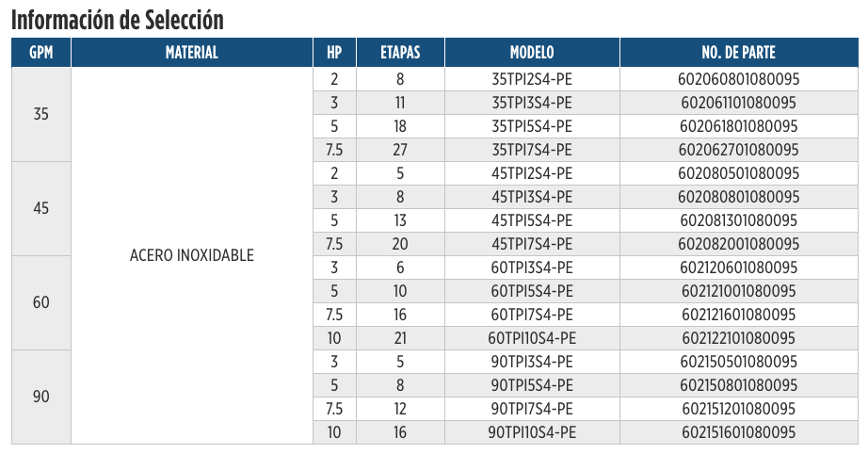Click the ETAPAS column header

[x=400, y=53]
